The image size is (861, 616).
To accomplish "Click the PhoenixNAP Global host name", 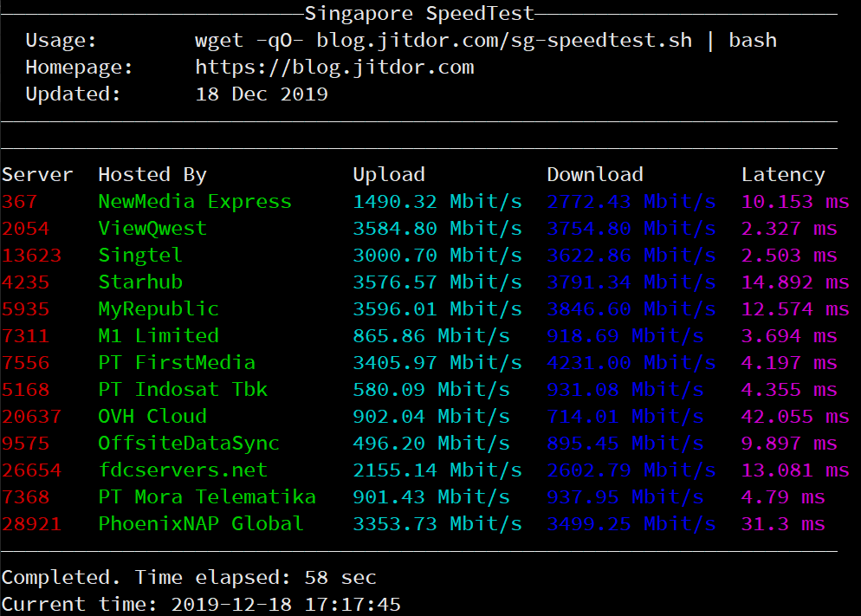I will [x=201, y=524].
